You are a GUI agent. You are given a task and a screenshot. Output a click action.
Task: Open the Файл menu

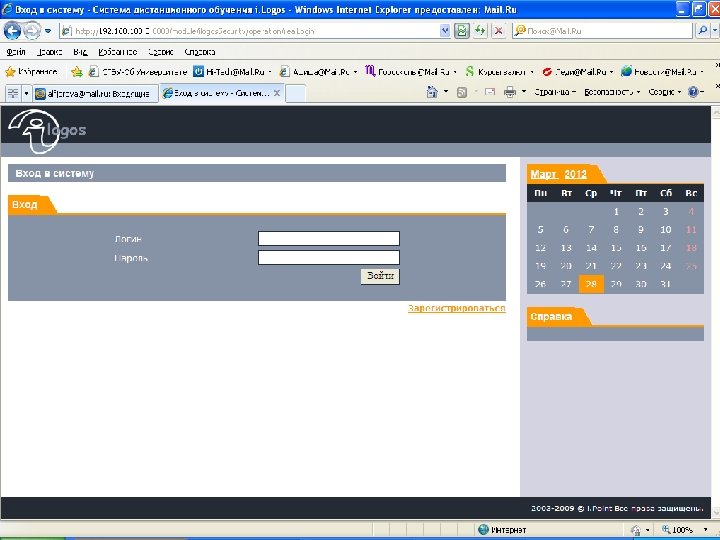pyautogui.click(x=16, y=52)
